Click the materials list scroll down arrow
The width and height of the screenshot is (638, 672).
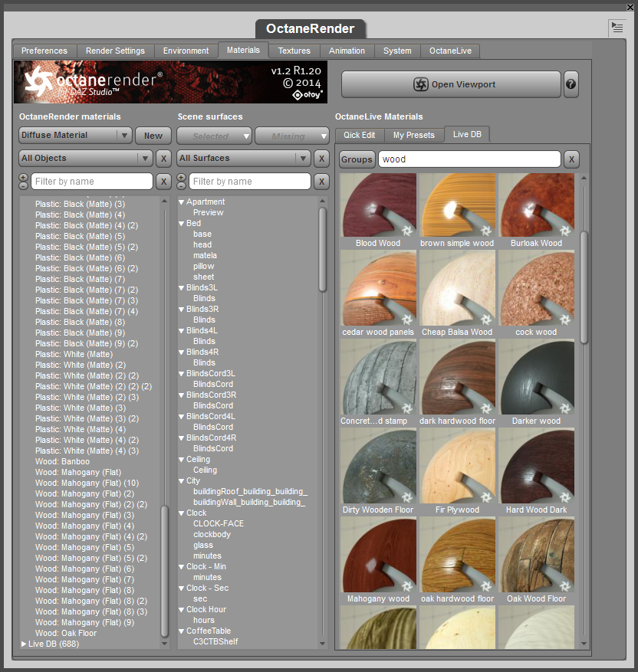point(164,644)
